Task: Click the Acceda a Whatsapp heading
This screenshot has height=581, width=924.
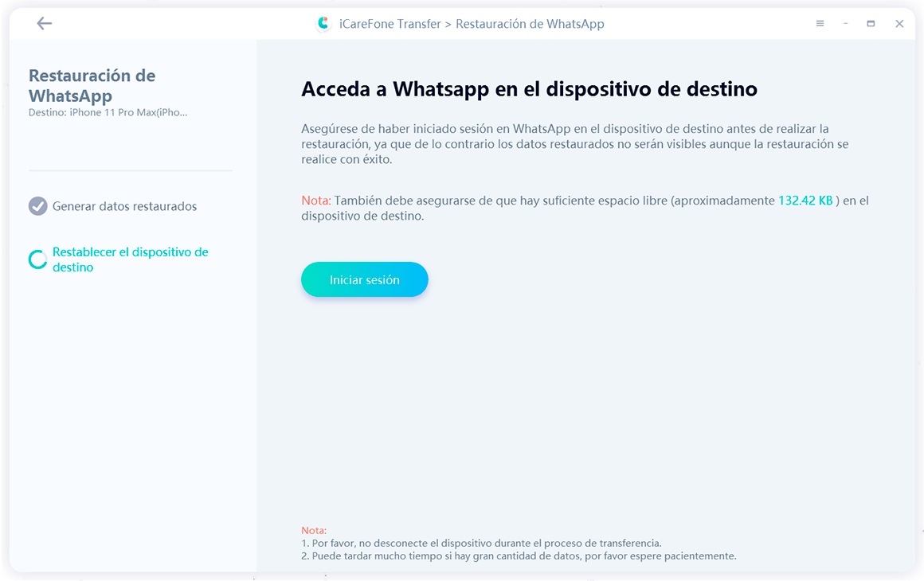Action: (529, 89)
